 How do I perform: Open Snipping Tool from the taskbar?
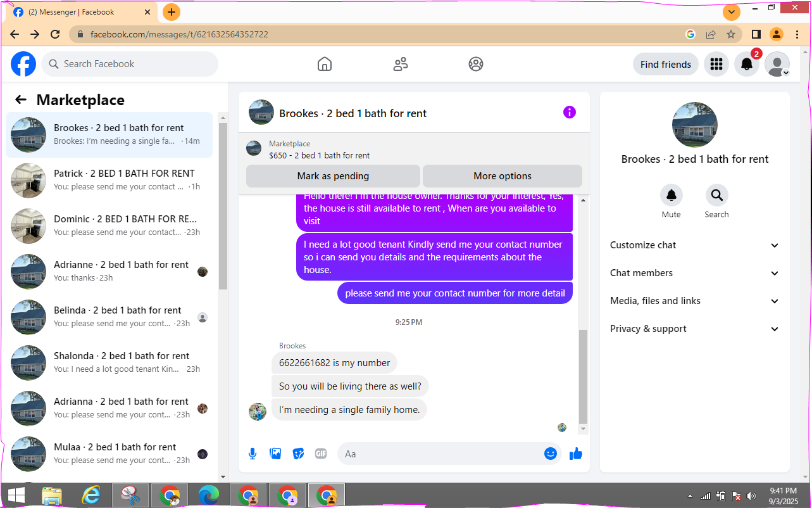pos(130,495)
